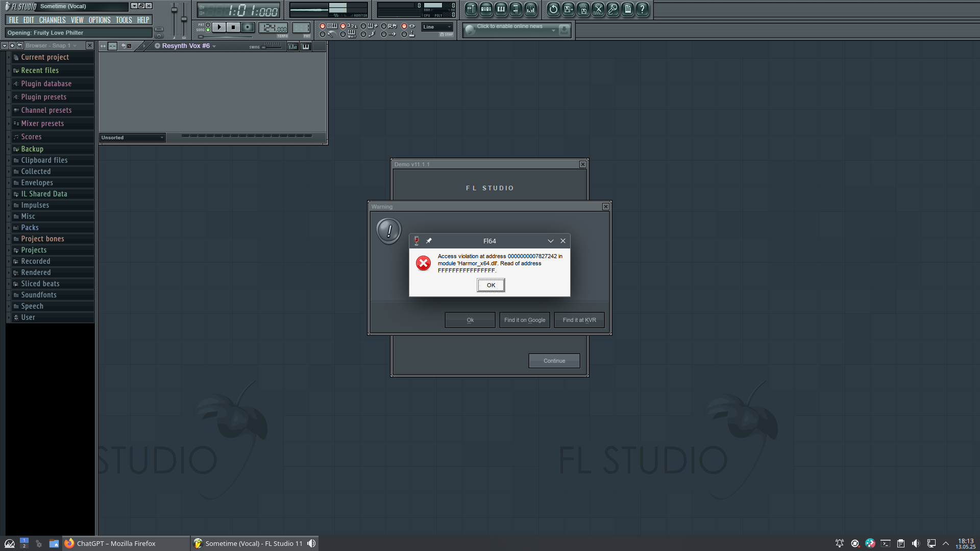980x551 pixels.
Task: Click the plus icon beside Resynth Vox #6
Action: pos(157,46)
